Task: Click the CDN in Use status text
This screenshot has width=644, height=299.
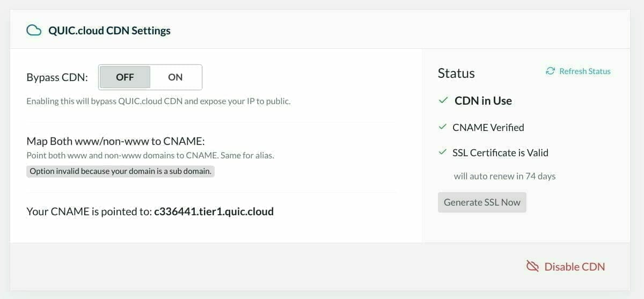Action: tap(483, 101)
